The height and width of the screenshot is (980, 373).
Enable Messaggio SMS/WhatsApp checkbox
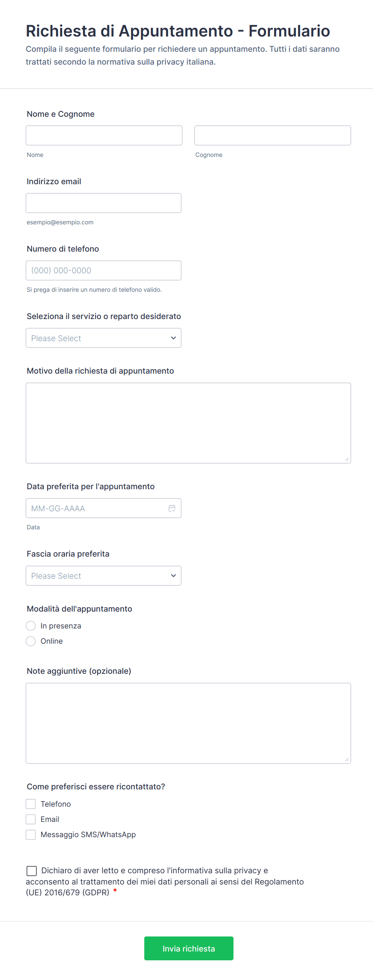[31, 834]
